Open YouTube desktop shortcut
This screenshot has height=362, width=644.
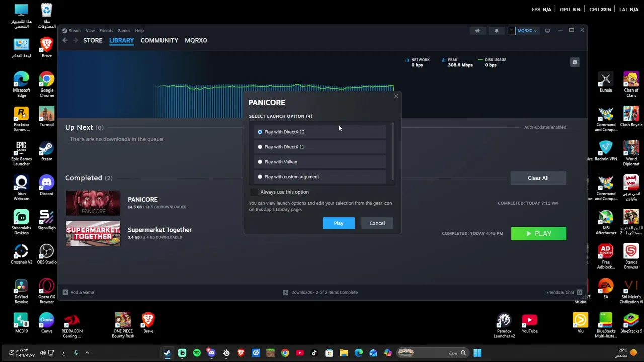529,324
